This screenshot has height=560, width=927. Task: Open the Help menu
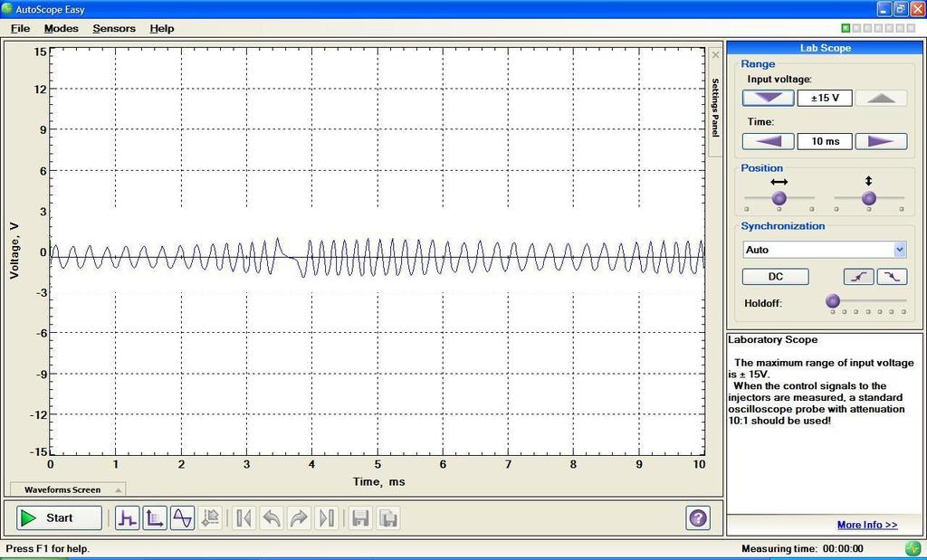coord(161,28)
